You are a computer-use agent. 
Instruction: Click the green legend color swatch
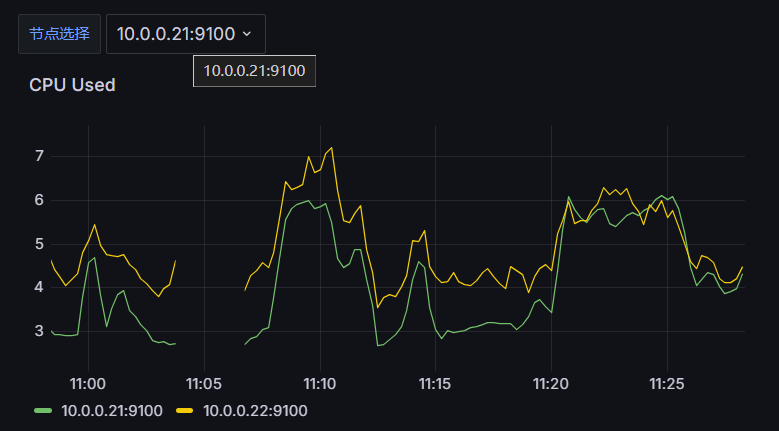click(x=43, y=410)
